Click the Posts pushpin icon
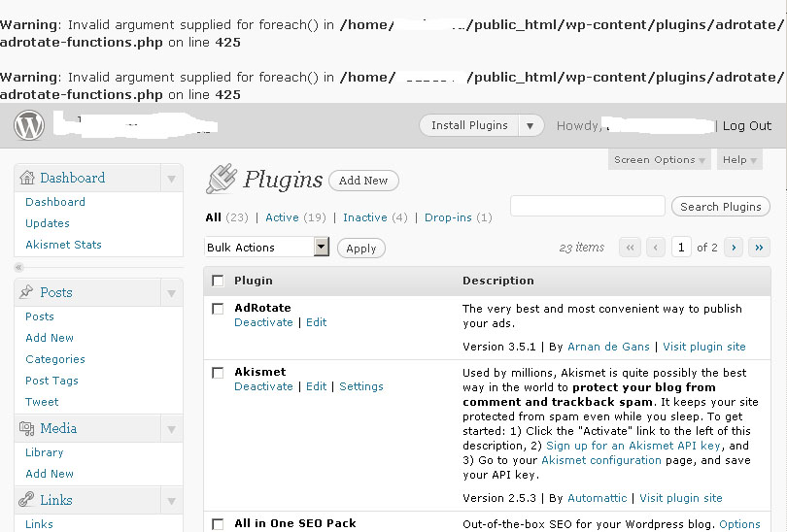 point(26,292)
